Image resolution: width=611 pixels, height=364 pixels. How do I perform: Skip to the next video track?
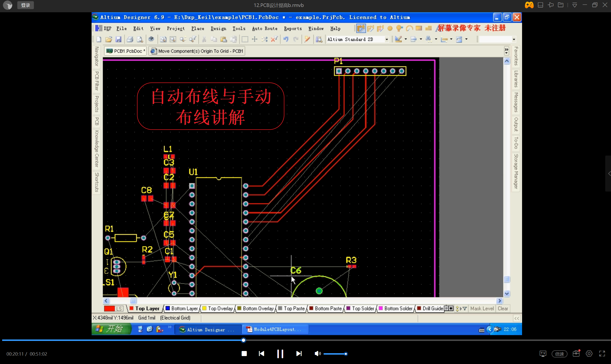(x=299, y=354)
